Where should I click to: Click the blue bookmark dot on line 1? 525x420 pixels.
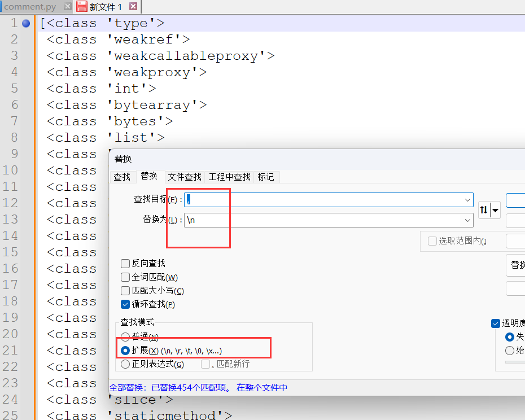26,24
